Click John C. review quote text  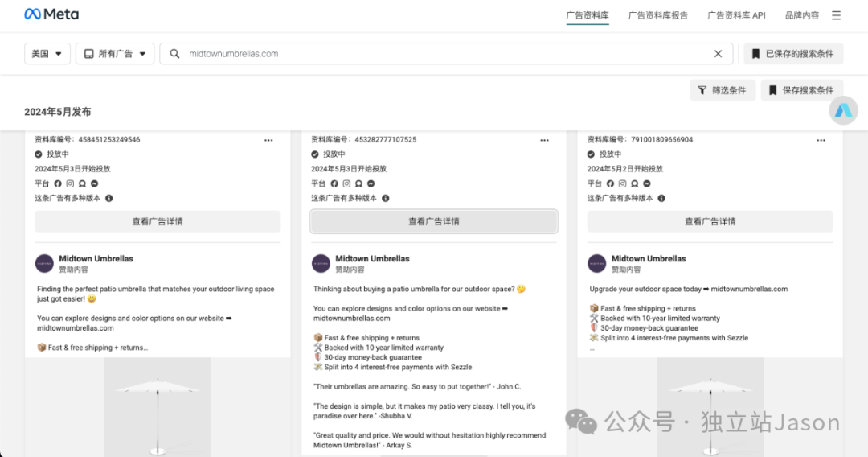tap(417, 387)
